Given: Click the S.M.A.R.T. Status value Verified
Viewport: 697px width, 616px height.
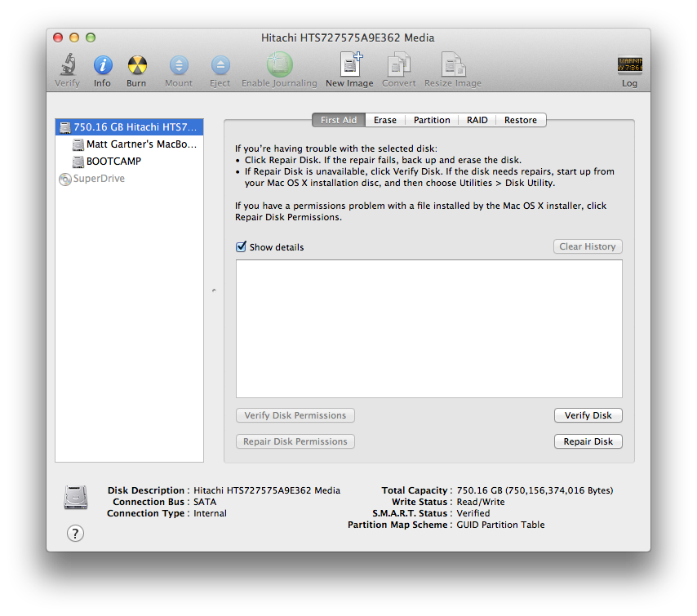Looking at the screenshot, I should 473,513.
